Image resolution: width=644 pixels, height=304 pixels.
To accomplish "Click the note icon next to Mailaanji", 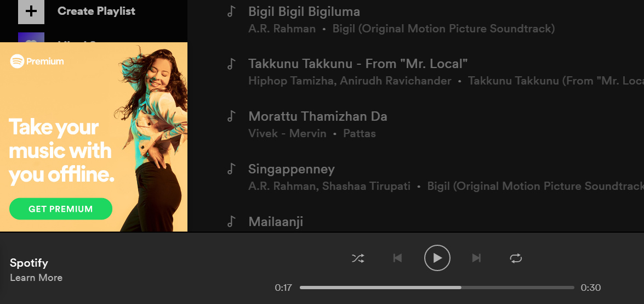I will 232,221.
